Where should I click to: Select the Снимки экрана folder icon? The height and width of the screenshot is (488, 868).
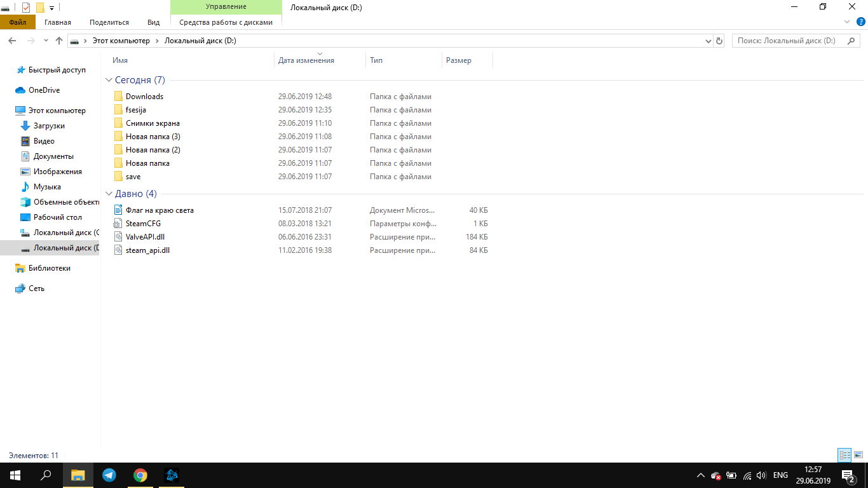click(x=118, y=123)
